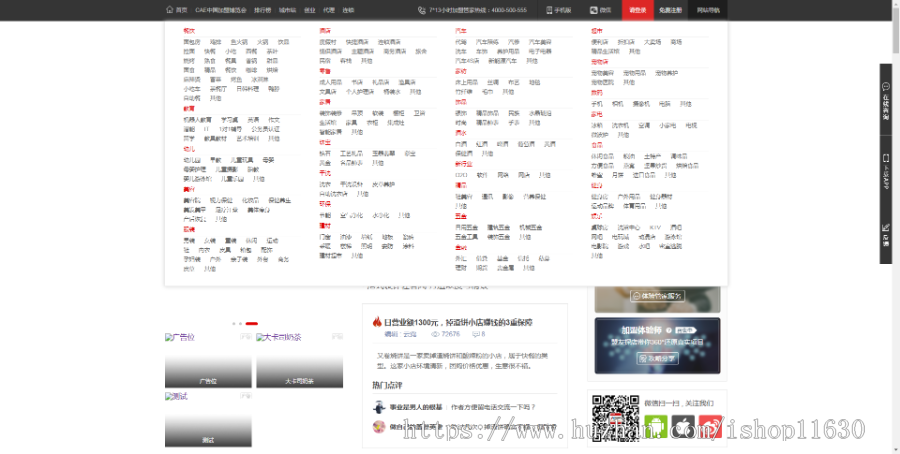Click the eye views icon showing 72676
The image size is (900, 454).
(x=435, y=334)
